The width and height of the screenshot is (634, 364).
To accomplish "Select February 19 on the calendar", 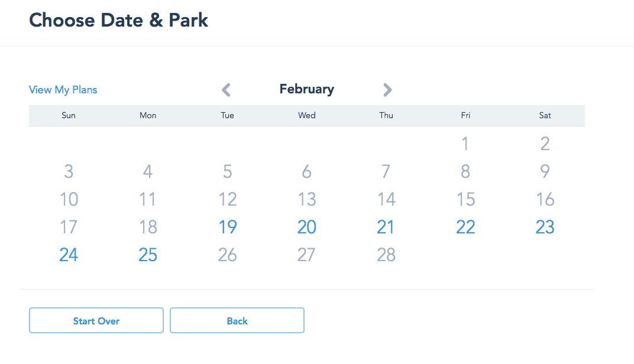I will [x=228, y=227].
